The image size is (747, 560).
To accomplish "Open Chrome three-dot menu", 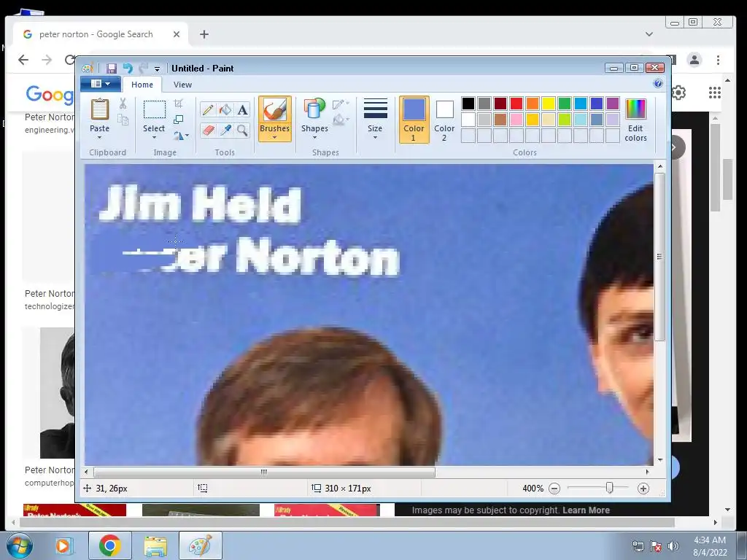I will (718, 60).
